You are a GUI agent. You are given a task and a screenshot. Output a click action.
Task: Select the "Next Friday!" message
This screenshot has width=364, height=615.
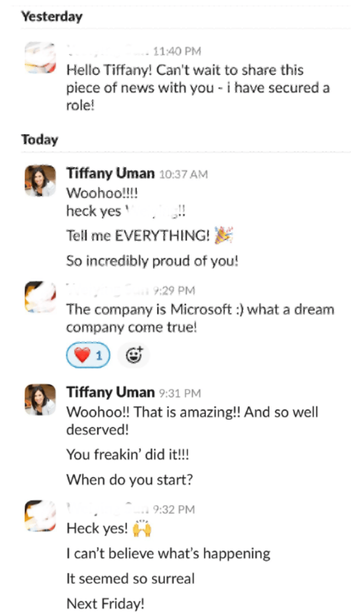click(x=105, y=604)
